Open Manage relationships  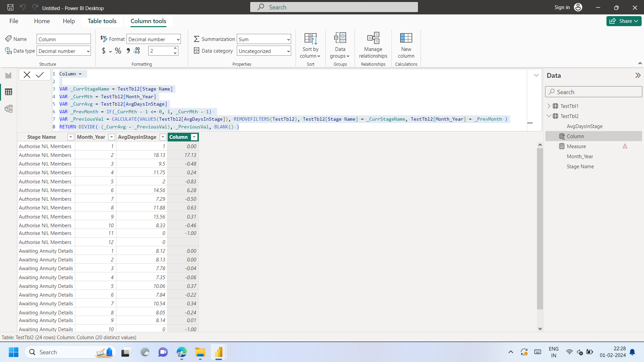[x=373, y=46]
